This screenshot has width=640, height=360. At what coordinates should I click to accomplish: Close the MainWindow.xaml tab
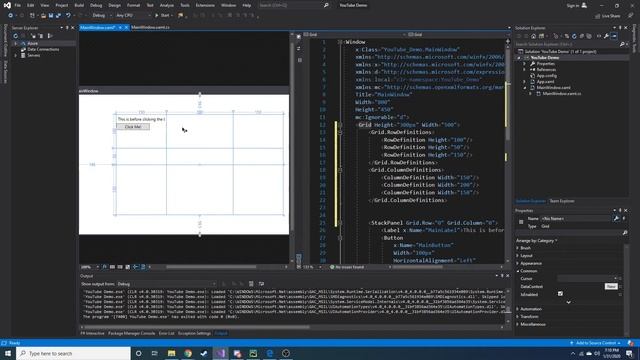pos(127,27)
